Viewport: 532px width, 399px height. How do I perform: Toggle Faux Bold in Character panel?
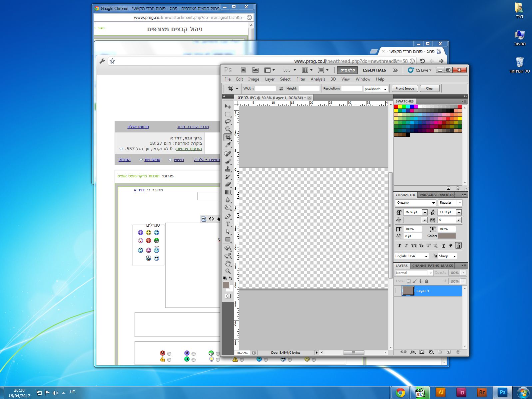(x=399, y=246)
